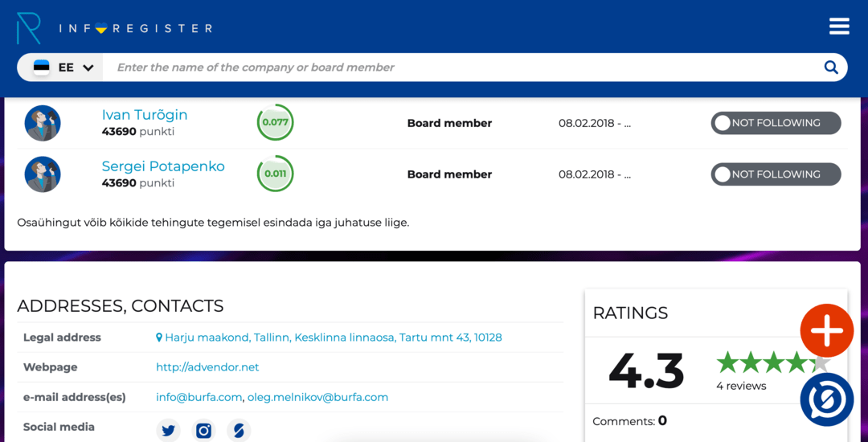Screen dimensions: 868x442
Task: Expand the EE country dropdown
Action: pos(64,68)
